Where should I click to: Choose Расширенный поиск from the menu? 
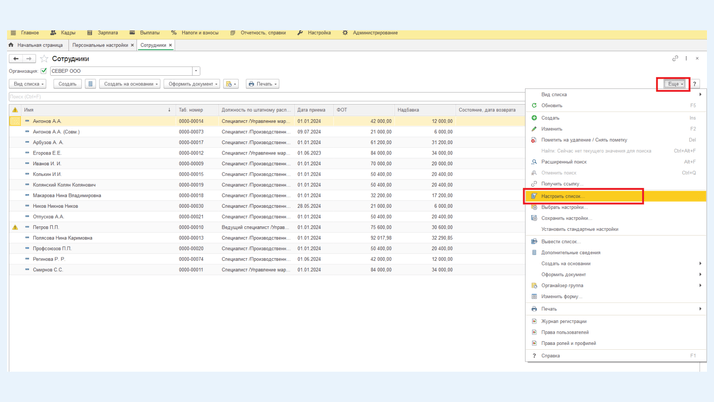(564, 161)
